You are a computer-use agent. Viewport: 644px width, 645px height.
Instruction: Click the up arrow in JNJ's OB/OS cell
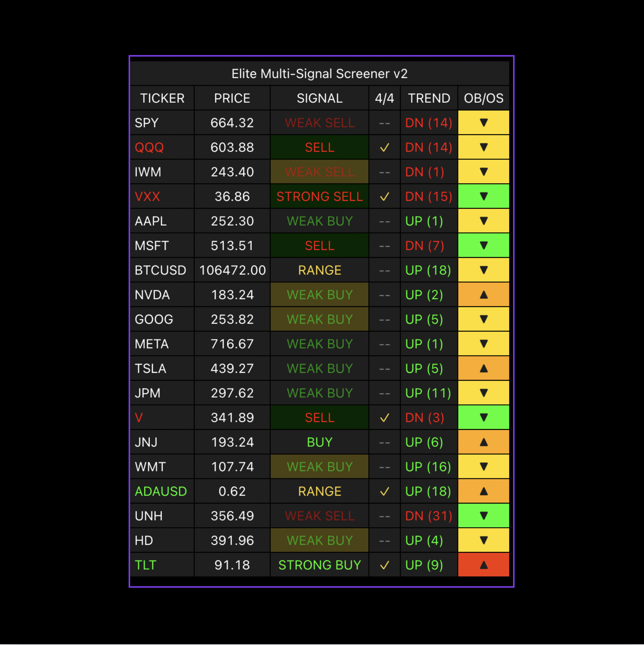point(484,442)
